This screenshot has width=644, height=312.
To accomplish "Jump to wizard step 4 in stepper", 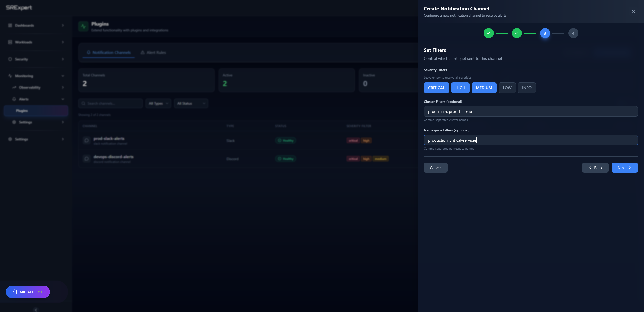I will pos(573,33).
